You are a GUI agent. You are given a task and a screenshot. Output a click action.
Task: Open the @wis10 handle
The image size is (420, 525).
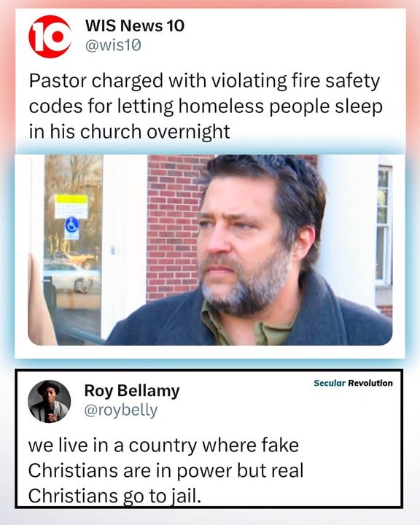pyautogui.click(x=113, y=45)
